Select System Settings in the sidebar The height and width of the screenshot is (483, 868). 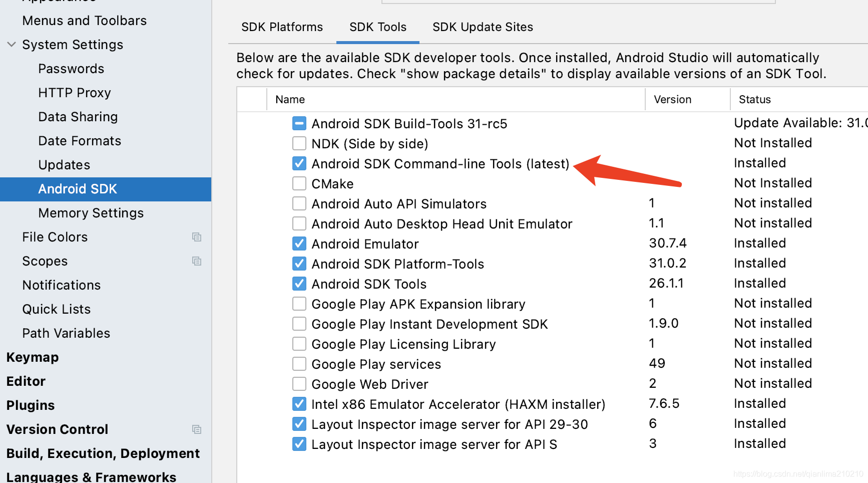(73, 45)
